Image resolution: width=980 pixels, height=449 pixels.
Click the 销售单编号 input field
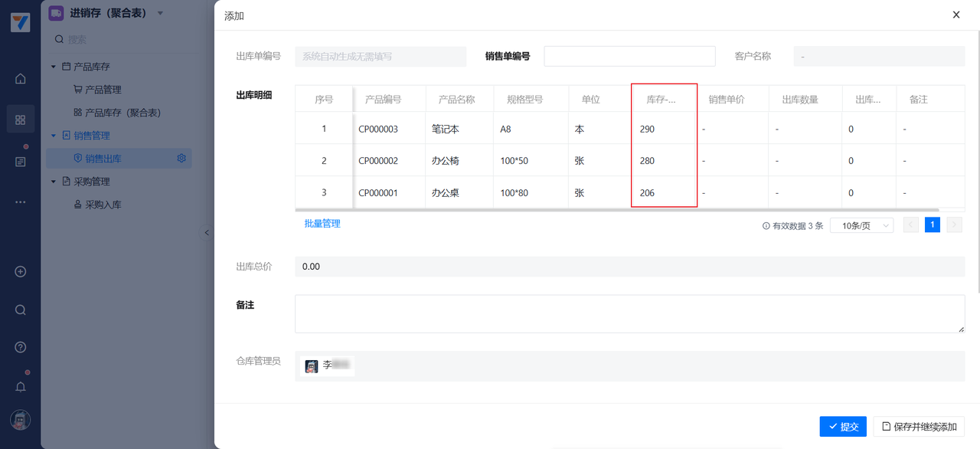(x=629, y=56)
